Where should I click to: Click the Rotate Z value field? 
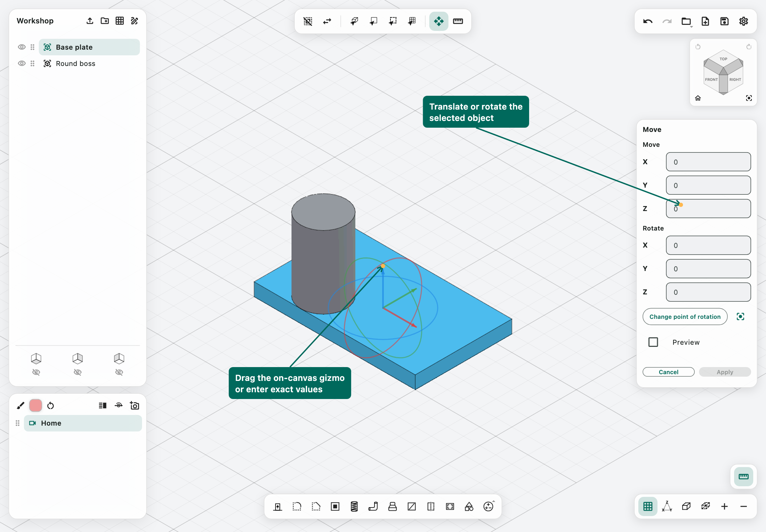coord(708,292)
